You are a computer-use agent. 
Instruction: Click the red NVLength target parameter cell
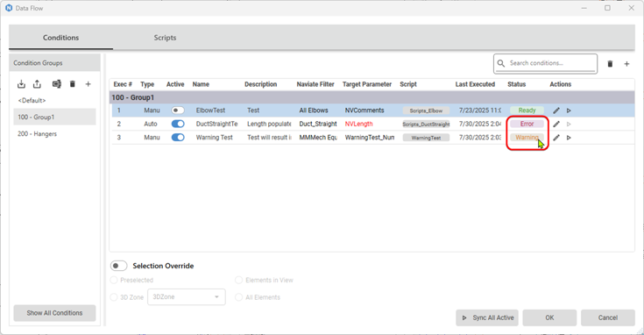click(359, 124)
